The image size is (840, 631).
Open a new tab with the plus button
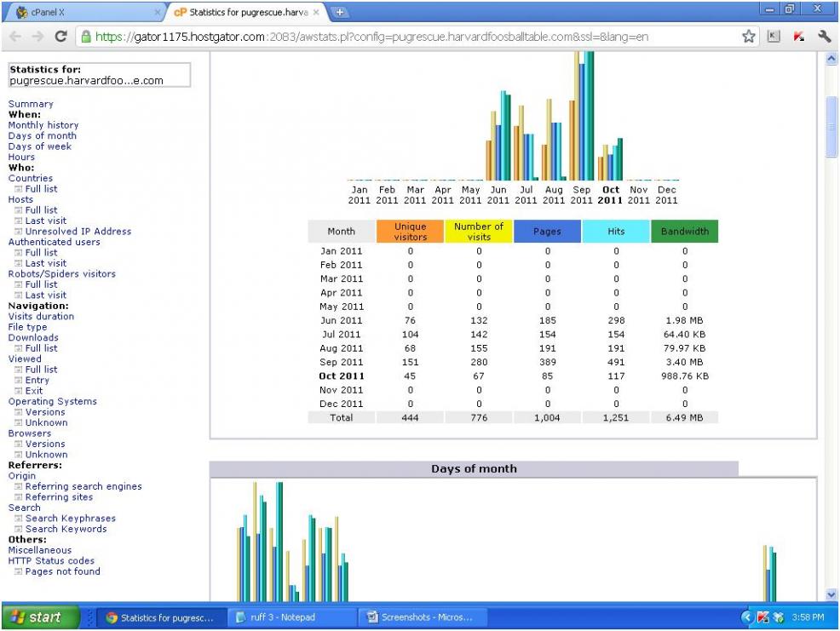click(339, 13)
